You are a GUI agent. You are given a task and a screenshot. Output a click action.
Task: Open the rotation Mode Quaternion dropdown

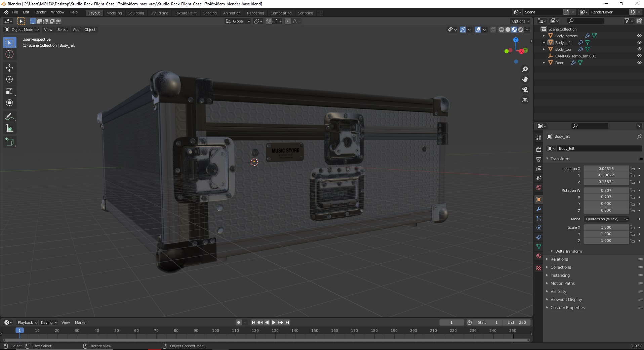[x=606, y=219]
